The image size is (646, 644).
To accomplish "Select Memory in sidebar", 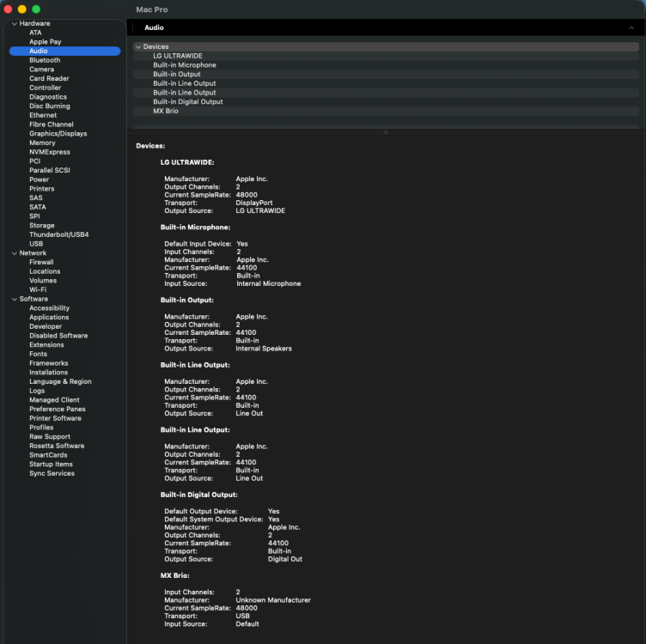I will click(x=42, y=143).
